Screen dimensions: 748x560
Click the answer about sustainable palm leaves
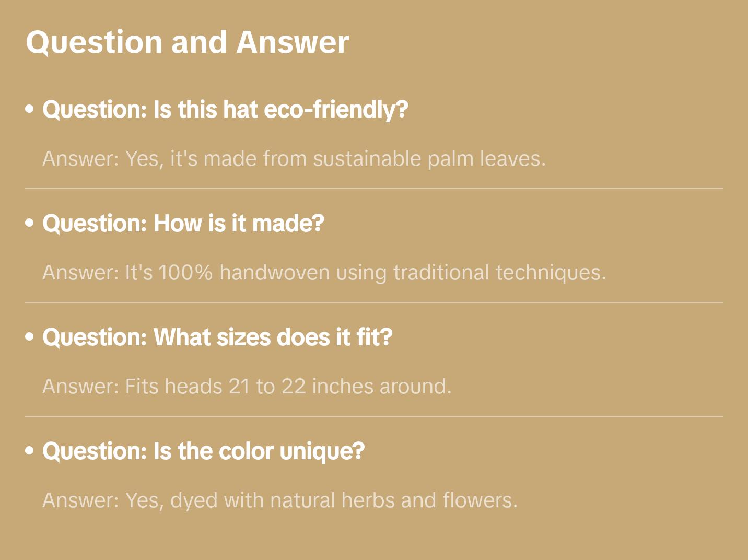(x=294, y=159)
